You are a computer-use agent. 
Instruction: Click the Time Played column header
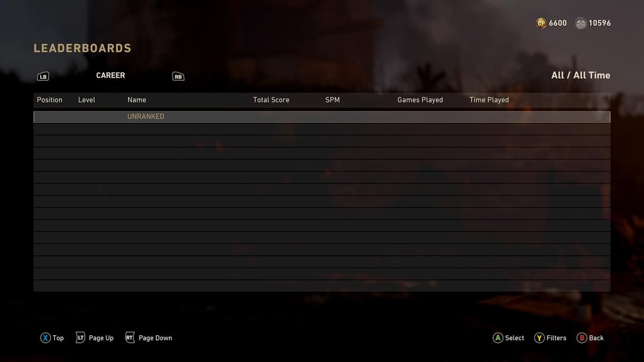tap(489, 100)
